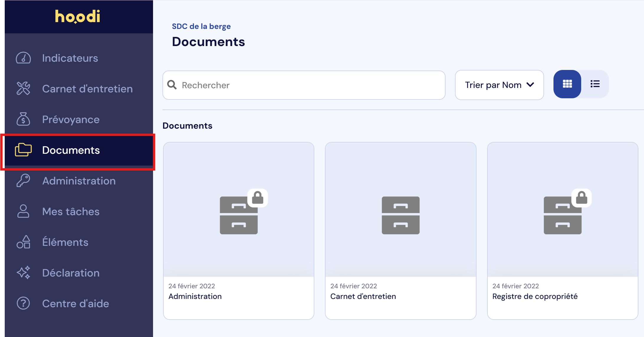Open the Trier par Nom dropdown
The height and width of the screenshot is (337, 644).
pyautogui.click(x=499, y=85)
